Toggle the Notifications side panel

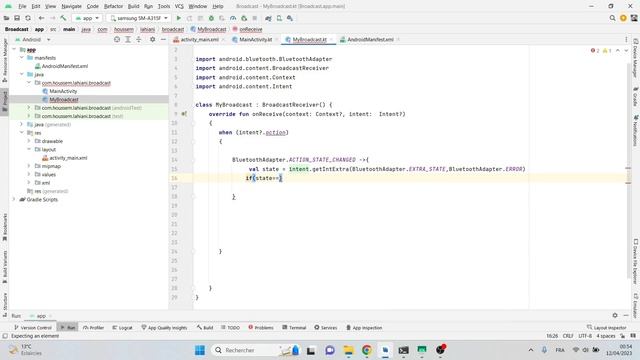(636, 130)
